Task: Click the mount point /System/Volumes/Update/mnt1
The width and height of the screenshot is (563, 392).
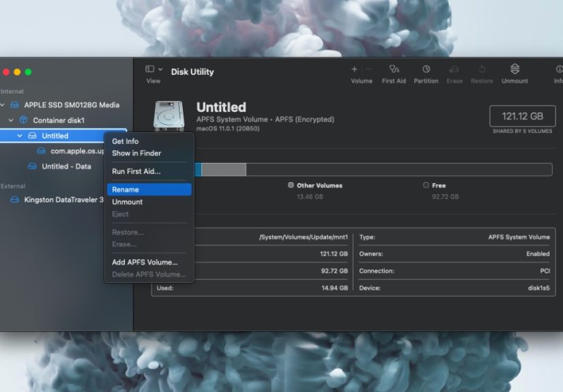Action: click(304, 237)
